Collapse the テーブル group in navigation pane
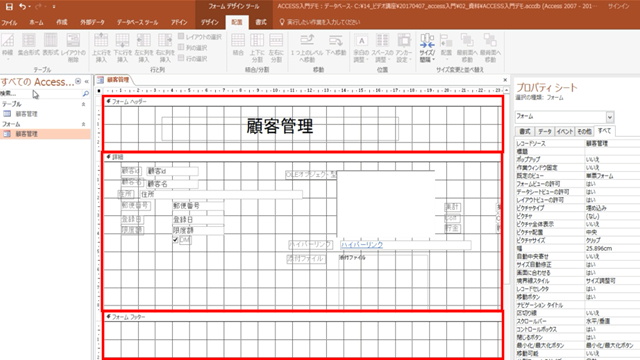 (x=83, y=104)
